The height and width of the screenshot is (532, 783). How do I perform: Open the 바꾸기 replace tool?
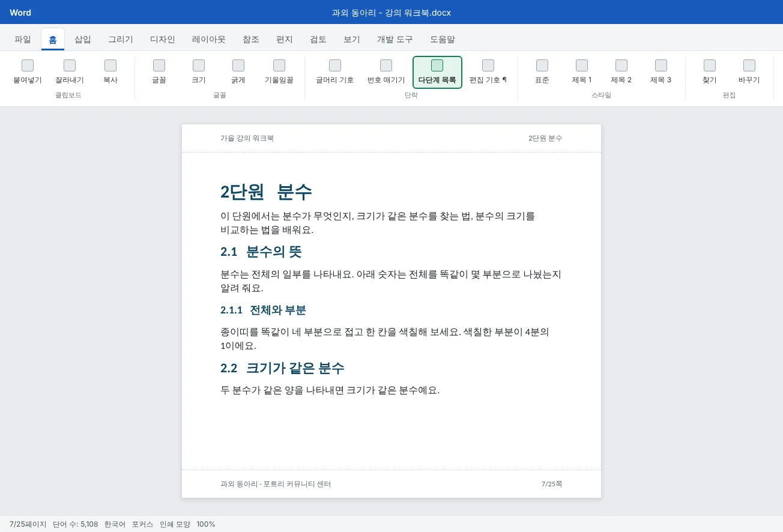click(749, 72)
